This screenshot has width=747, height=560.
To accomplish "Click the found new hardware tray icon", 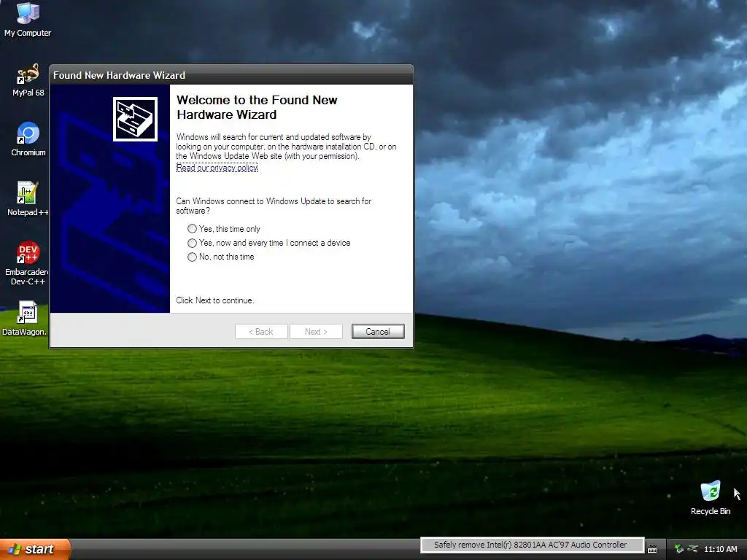I will (x=693, y=548).
